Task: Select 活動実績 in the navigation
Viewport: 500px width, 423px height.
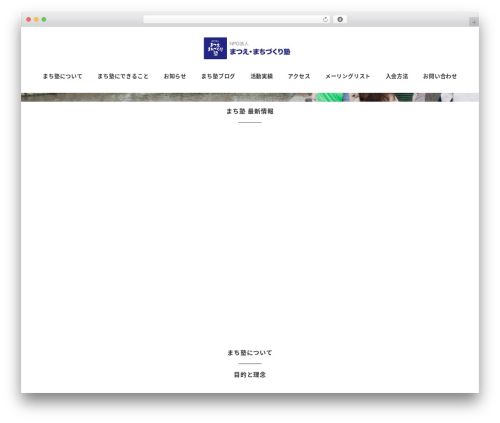Action: 262,76
